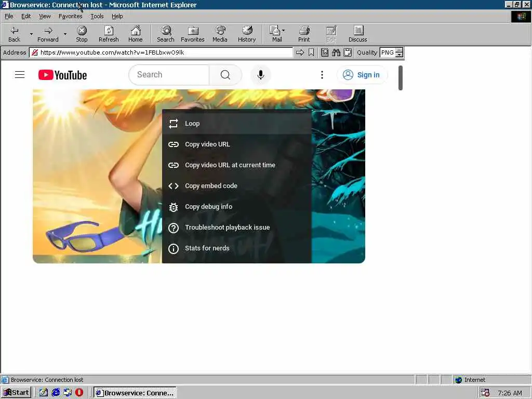Select Troubleshoot playback issue
Screen dimensions: 532x399
[x=237, y=228]
